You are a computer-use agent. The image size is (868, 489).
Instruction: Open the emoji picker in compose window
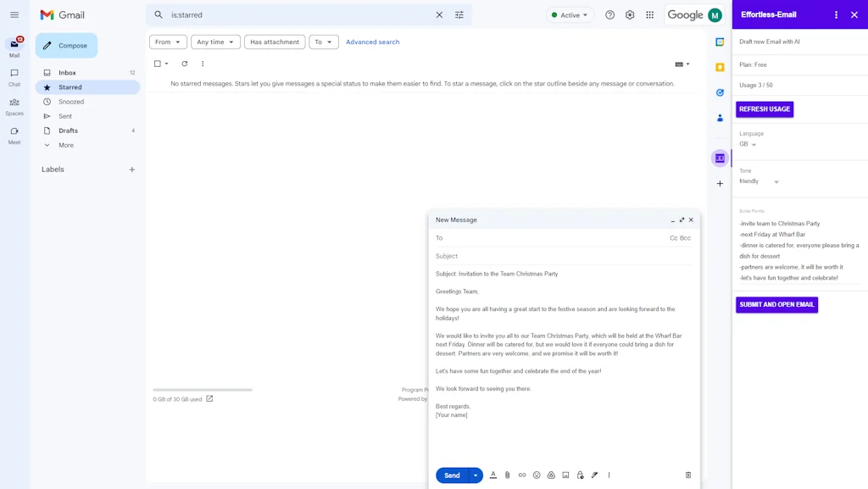[x=537, y=475]
